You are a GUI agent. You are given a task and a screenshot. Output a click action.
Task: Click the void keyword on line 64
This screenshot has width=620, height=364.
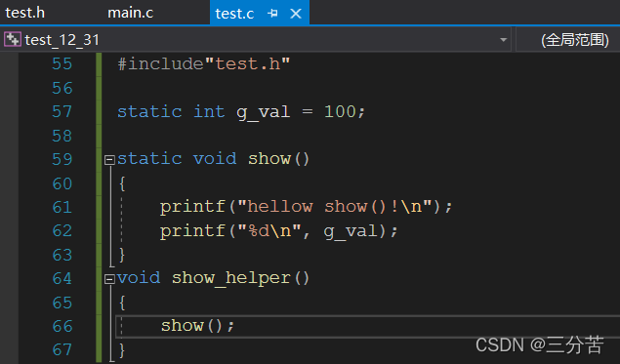[139, 278]
